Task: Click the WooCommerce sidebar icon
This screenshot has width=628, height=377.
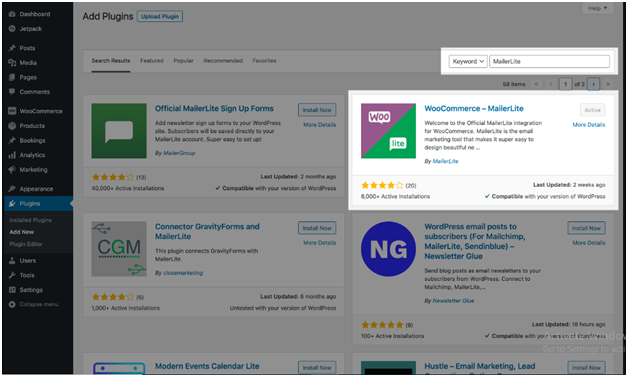Action: (12, 111)
